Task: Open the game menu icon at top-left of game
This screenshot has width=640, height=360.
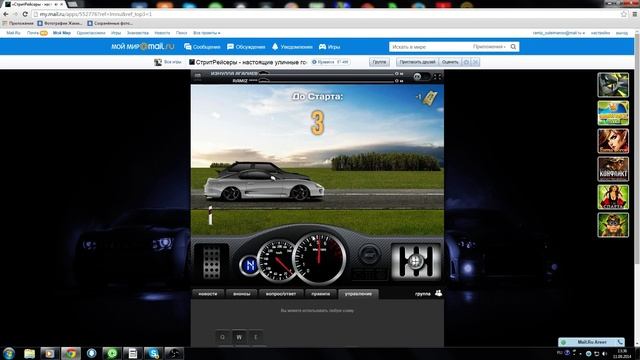Action: click(x=198, y=76)
